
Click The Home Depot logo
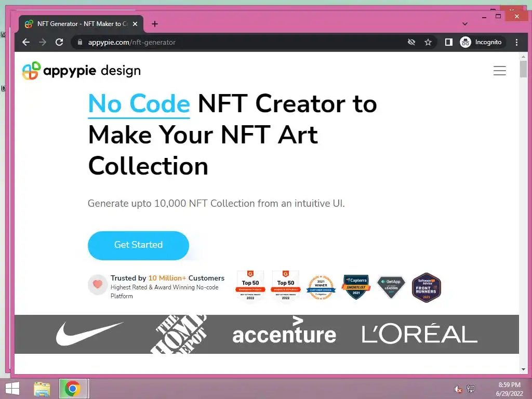tap(179, 334)
